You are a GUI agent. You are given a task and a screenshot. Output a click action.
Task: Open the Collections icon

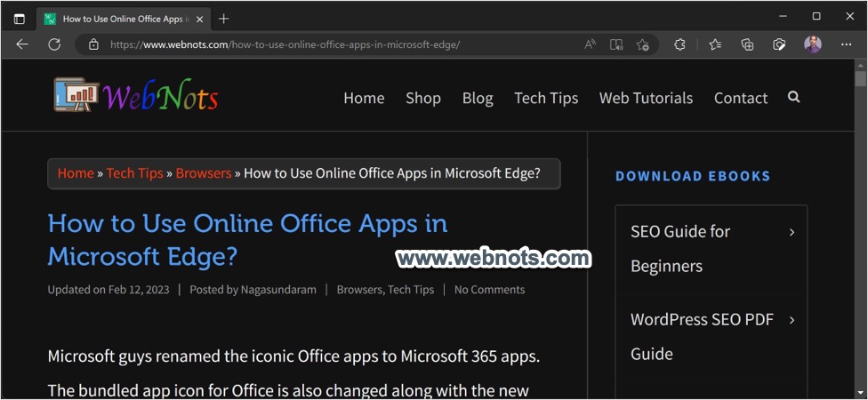coord(747,44)
